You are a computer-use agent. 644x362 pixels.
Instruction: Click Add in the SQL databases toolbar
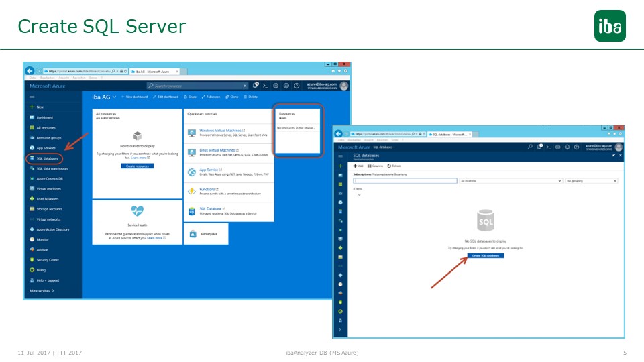(x=358, y=166)
